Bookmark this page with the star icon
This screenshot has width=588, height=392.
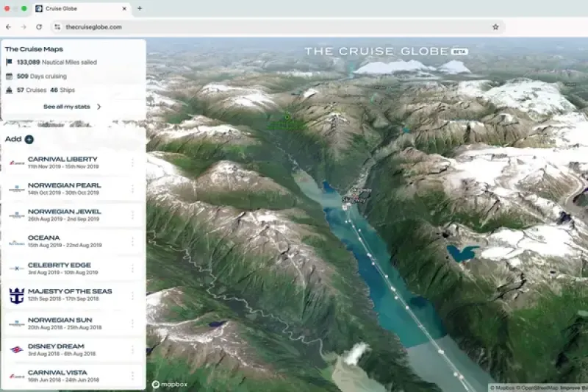(x=495, y=27)
